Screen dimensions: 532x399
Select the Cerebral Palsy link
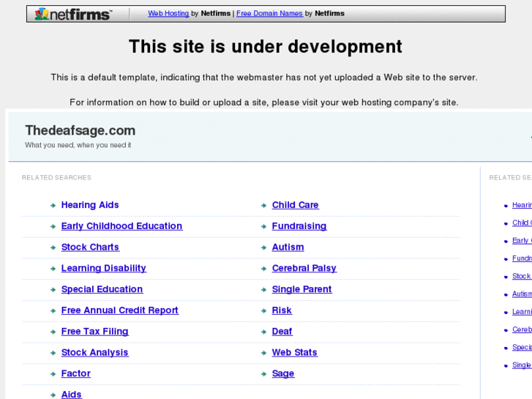304,268
